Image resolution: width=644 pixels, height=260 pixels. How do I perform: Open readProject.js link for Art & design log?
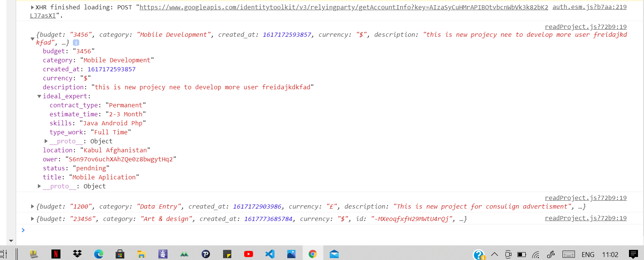tap(586, 218)
